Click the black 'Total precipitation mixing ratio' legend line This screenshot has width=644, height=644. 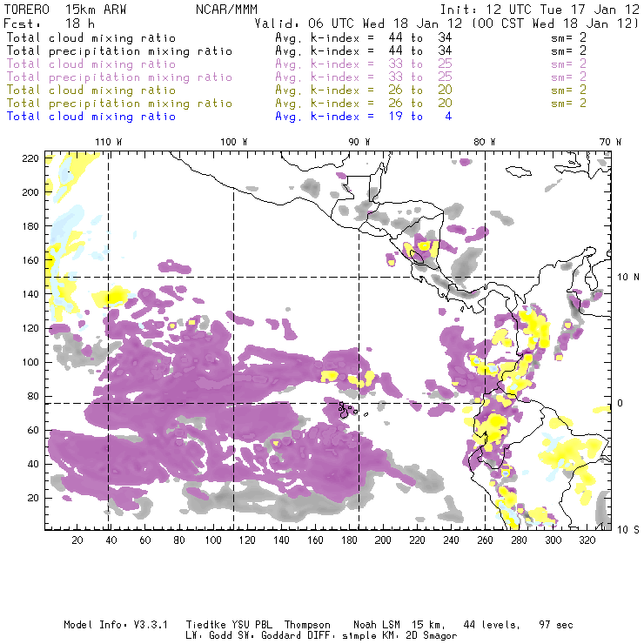119,51
